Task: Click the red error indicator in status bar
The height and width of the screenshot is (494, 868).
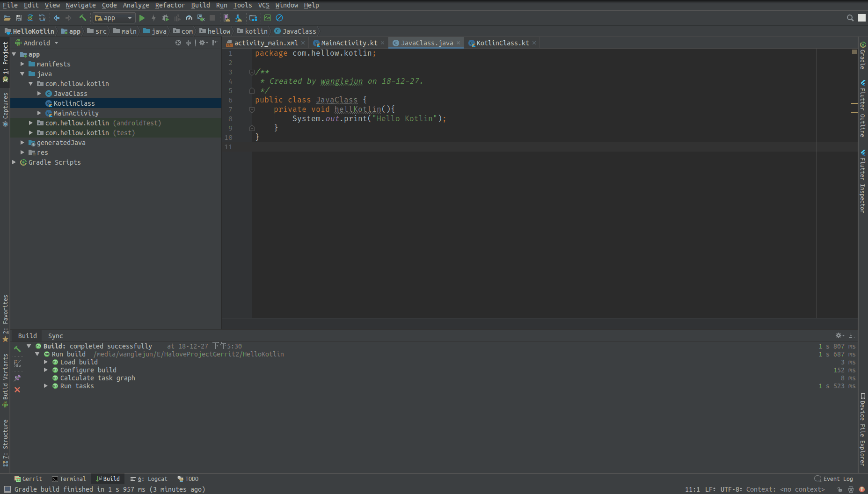Action: 862,489
